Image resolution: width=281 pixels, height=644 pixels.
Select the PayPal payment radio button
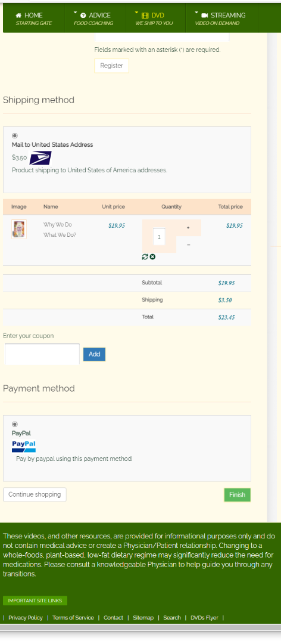15,425
